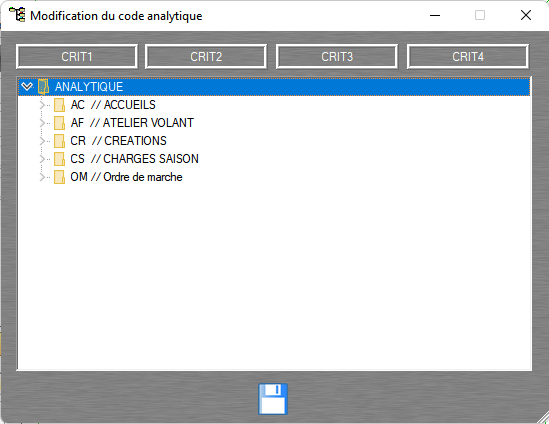Click the folder icon beside CR // CREATIONS
Image resolution: width=549 pixels, height=424 pixels.
click(x=59, y=141)
